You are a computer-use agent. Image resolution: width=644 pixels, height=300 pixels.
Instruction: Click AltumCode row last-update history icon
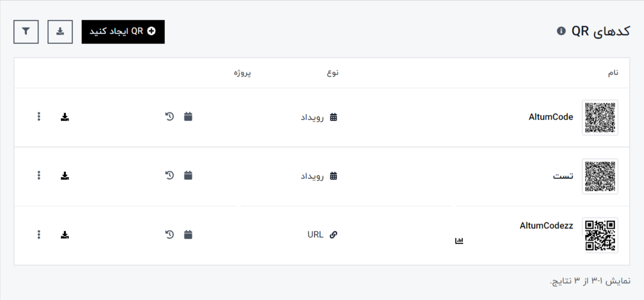tap(170, 117)
